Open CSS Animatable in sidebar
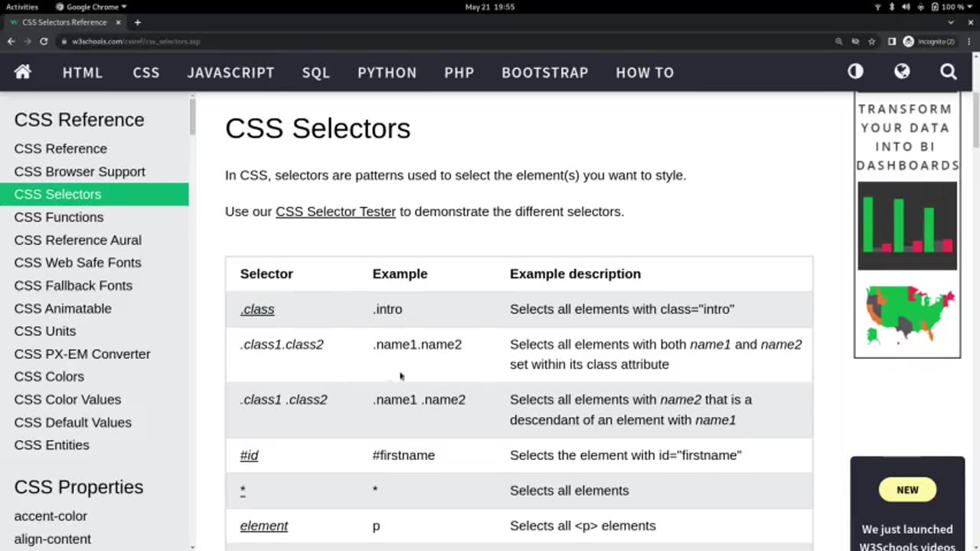The height and width of the screenshot is (551, 980). pyautogui.click(x=63, y=308)
